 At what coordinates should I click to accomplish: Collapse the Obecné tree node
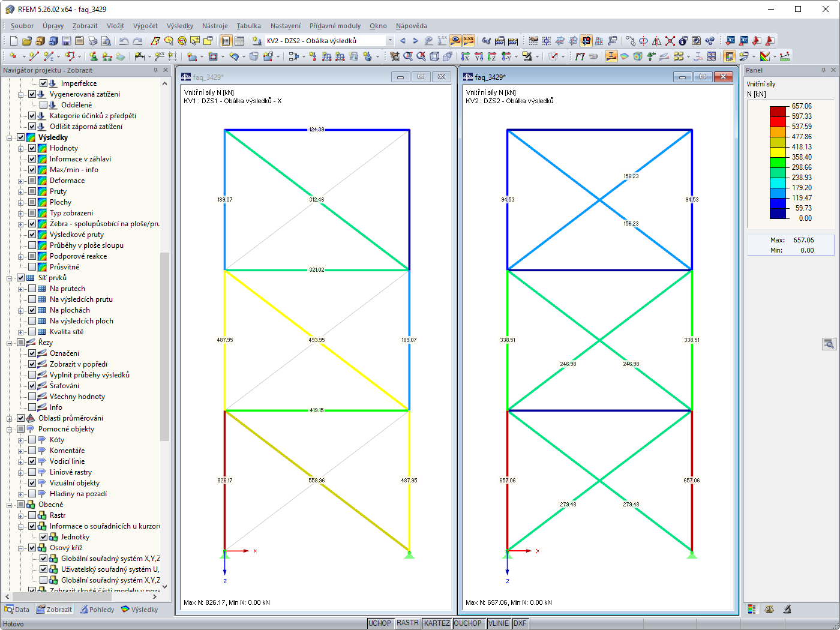[x=10, y=505]
